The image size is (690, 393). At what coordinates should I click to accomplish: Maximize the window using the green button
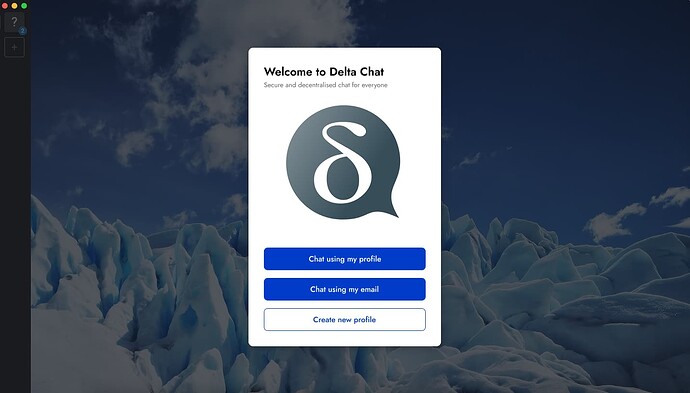point(24,6)
